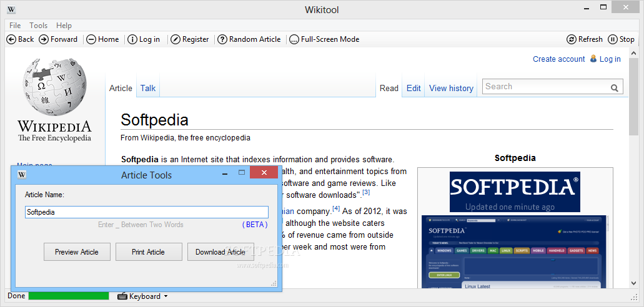Viewport: 644px width, 307px height.
Task: Click the ( BETA ) label
Action: click(255, 225)
